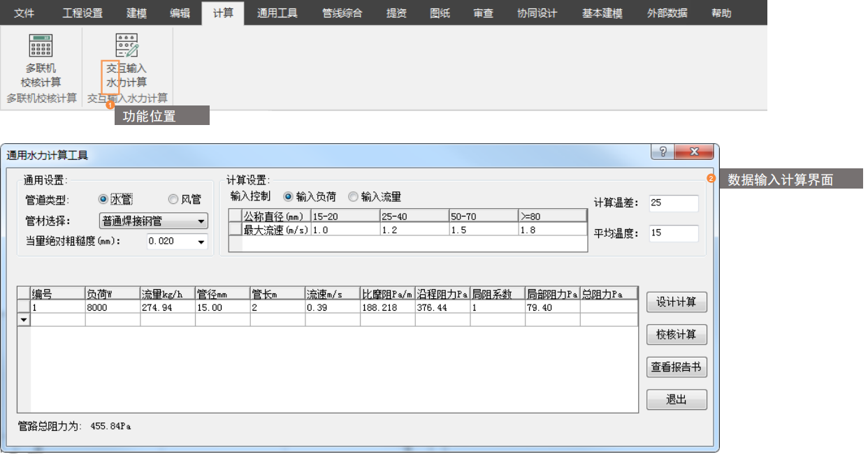The height and width of the screenshot is (454, 868).
Task: Click the 退出 button to exit
Action: [676, 400]
